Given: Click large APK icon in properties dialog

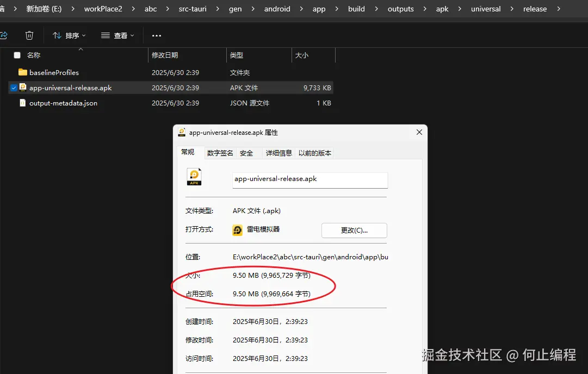Looking at the screenshot, I should pyautogui.click(x=194, y=177).
